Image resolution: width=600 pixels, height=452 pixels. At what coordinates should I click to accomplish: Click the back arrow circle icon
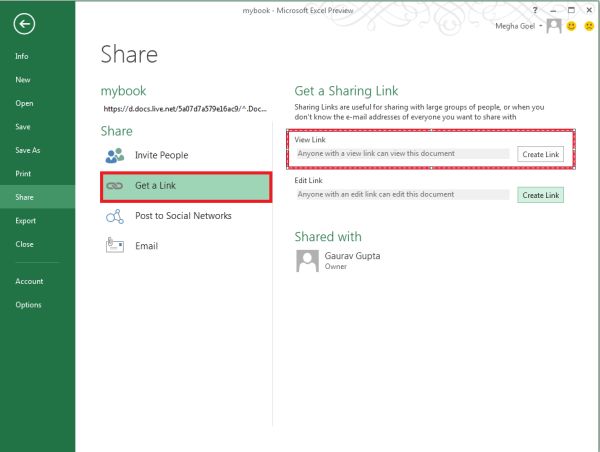pos(24,24)
